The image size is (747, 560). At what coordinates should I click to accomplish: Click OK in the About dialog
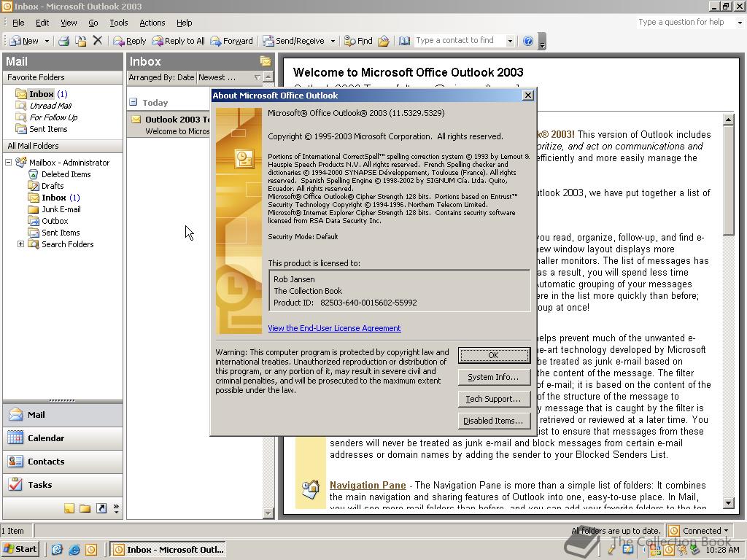point(494,355)
